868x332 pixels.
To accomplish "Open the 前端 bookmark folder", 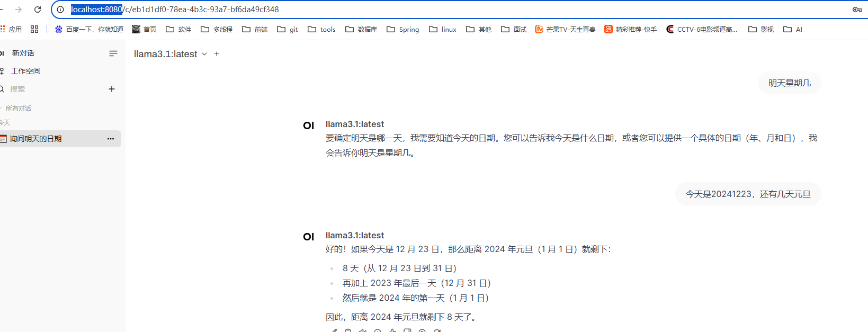I will (255, 29).
